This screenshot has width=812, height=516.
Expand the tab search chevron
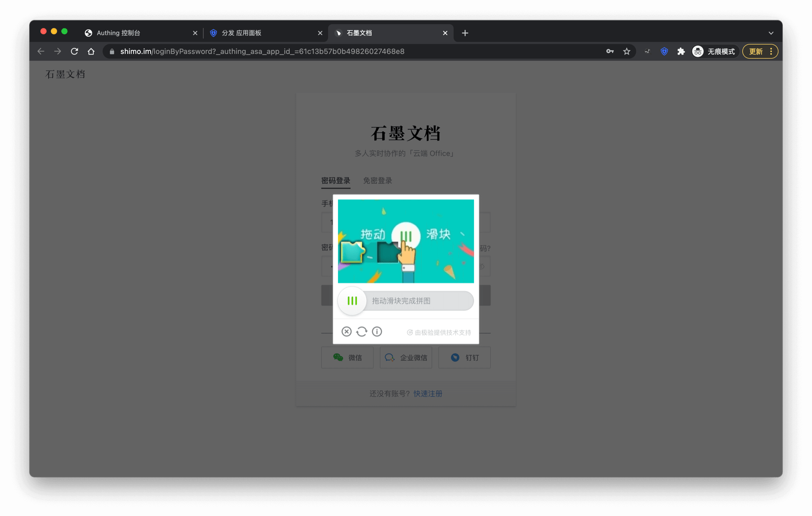[x=771, y=33]
